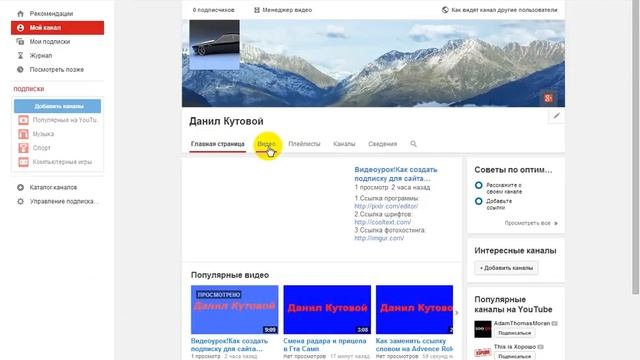Open Каталог каналов
The height and width of the screenshot is (360, 640).
tap(53, 187)
